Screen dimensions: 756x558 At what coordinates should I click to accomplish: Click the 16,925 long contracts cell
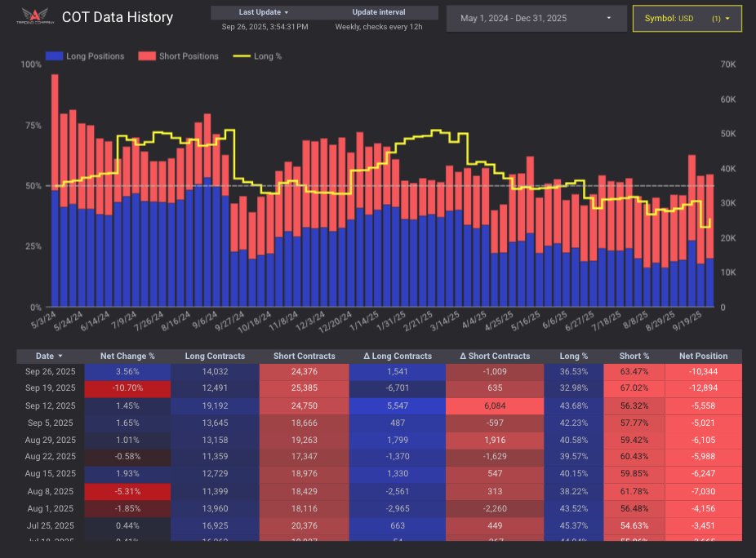pos(215,525)
